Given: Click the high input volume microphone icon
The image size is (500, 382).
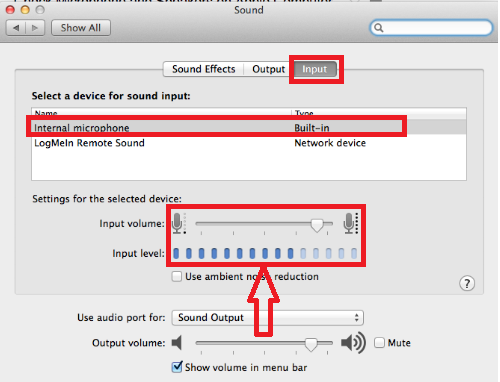Looking at the screenshot, I should [351, 223].
